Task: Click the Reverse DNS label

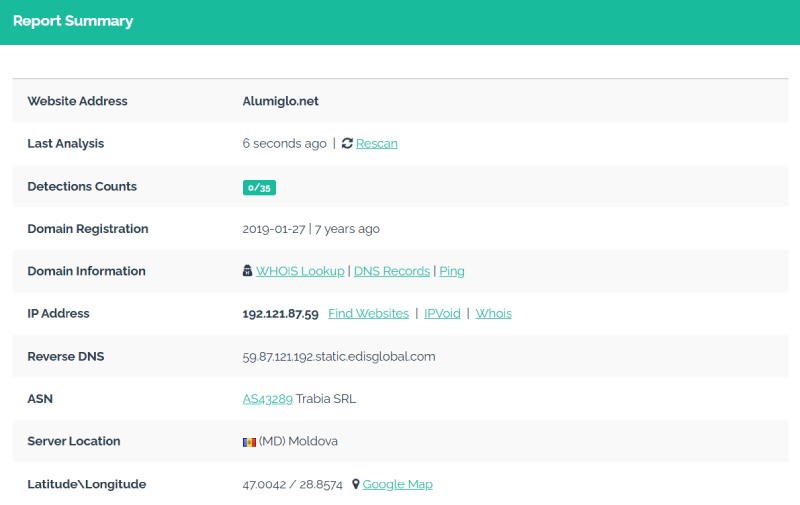Action: click(x=66, y=356)
